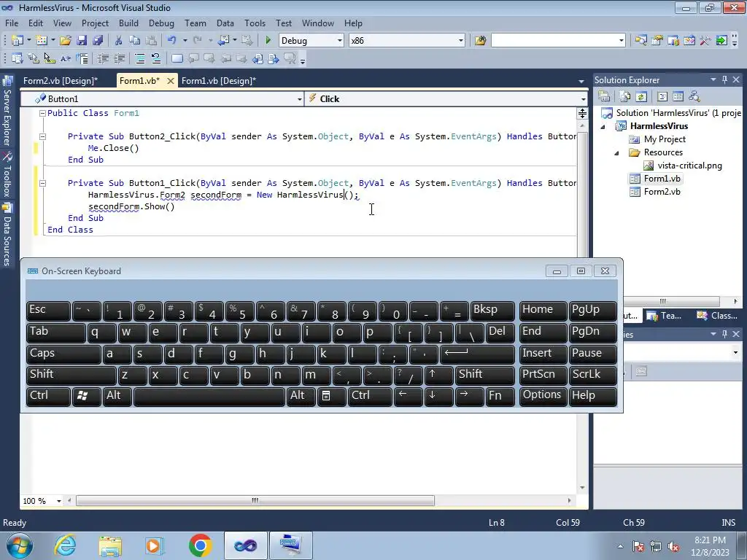Select vista-critical.png in Solution Explorer
747x560 pixels.
point(689,166)
